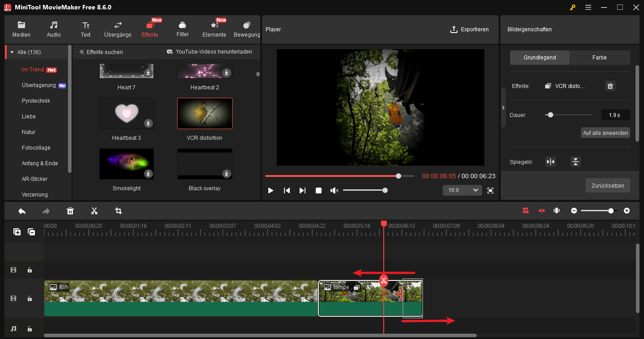Lock the music track
The height and width of the screenshot is (339, 644).
[30, 329]
